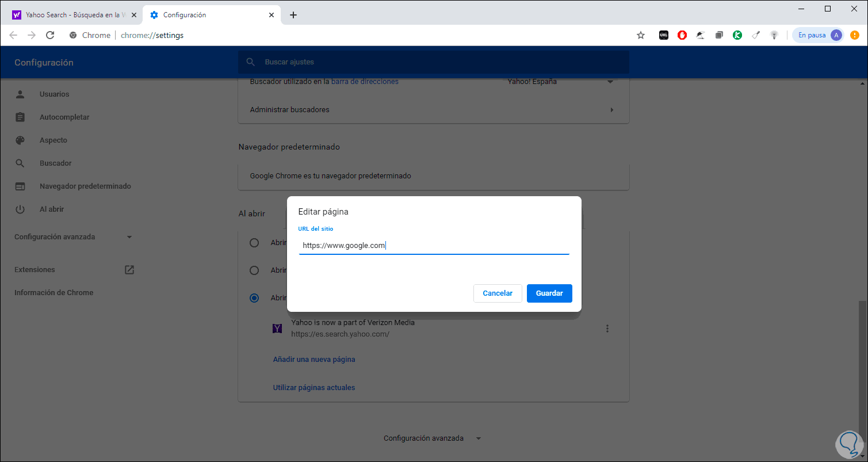Viewport: 868px width, 462px height.
Task: Select the third, checked radio option
Action: tap(254, 298)
